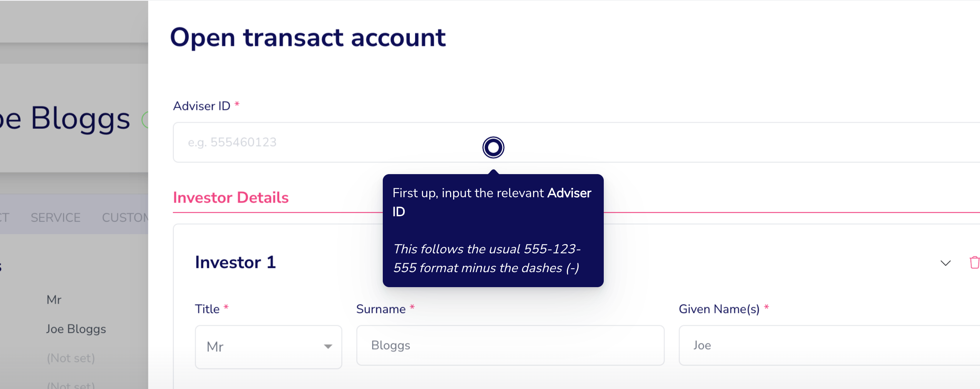Switch to the CUSTOM tab
This screenshot has height=389, width=980.
(x=125, y=218)
